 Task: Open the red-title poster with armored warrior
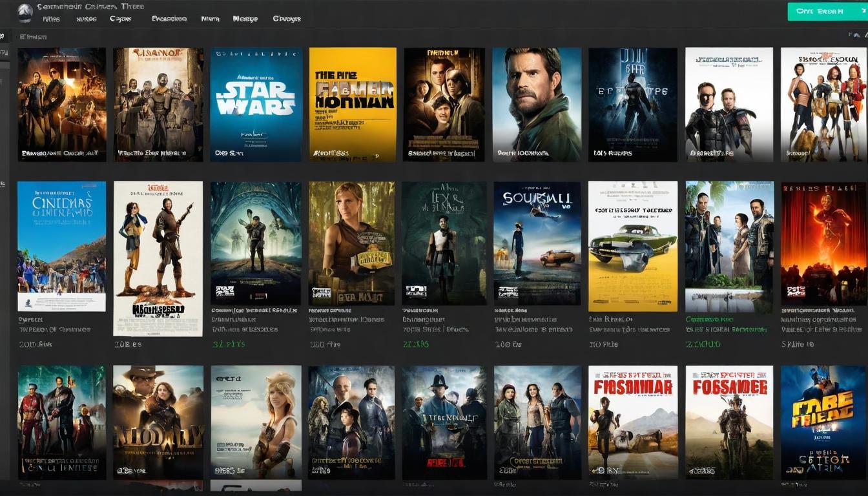pyautogui.click(x=730, y=422)
